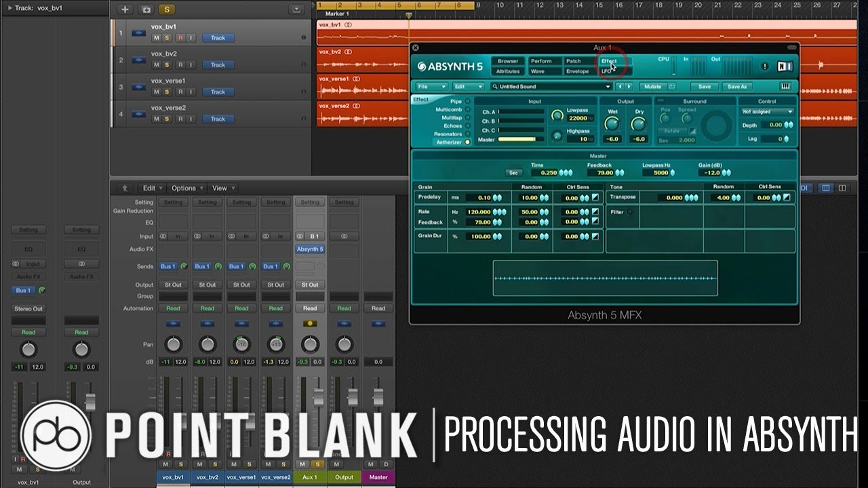Image resolution: width=868 pixels, height=488 pixels.
Task: Open the Control 'Not assigned' dropdown
Action: point(768,112)
